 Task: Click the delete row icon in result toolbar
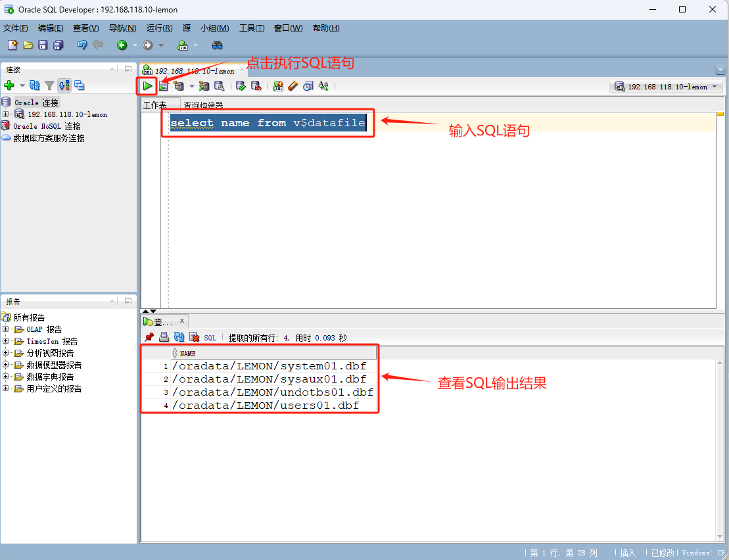coord(195,337)
